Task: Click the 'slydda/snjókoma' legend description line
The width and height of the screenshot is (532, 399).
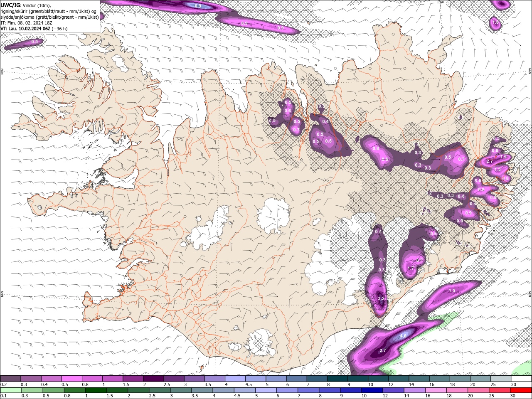Action: pyautogui.click(x=50, y=17)
